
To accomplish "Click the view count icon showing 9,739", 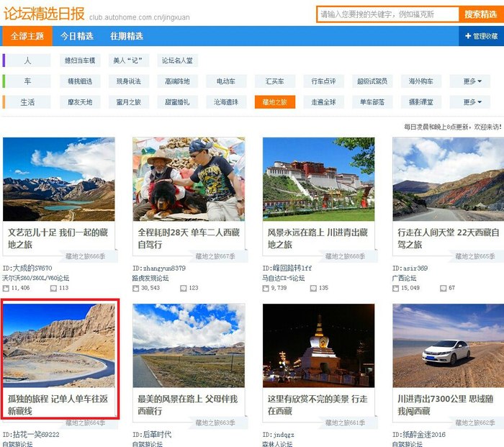I will (266, 288).
